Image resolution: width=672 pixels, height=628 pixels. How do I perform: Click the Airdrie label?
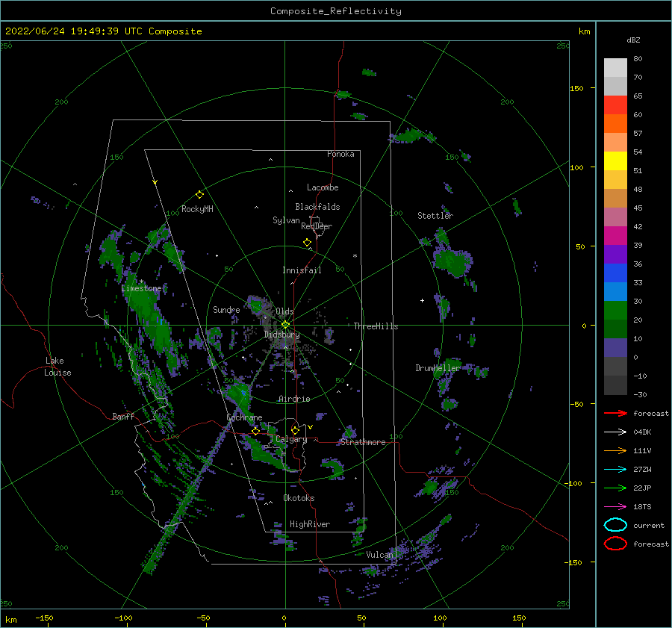(x=294, y=399)
